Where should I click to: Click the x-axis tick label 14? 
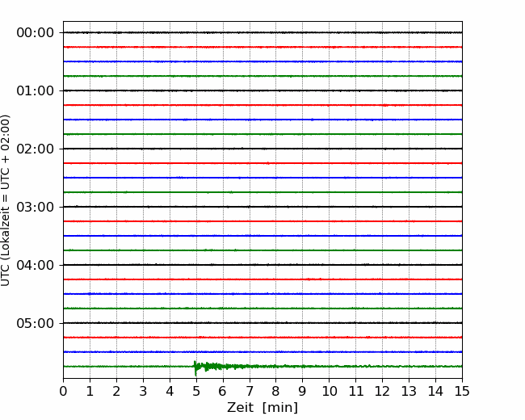[435, 391]
